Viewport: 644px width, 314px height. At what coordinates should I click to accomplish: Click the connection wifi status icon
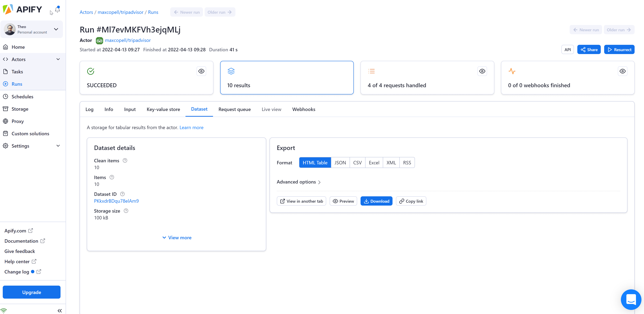(4, 311)
